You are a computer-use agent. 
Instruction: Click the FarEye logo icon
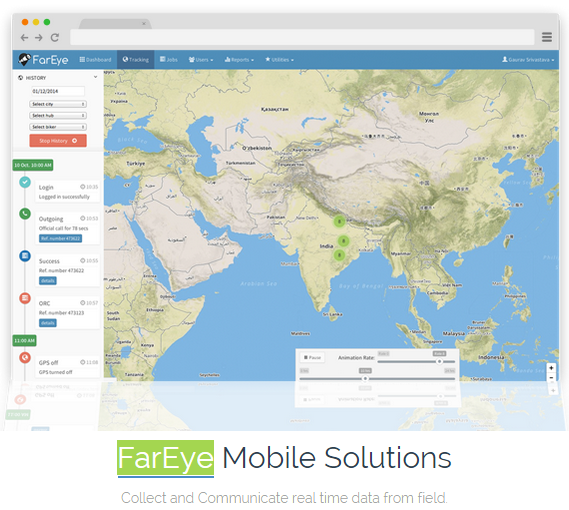pos(24,60)
